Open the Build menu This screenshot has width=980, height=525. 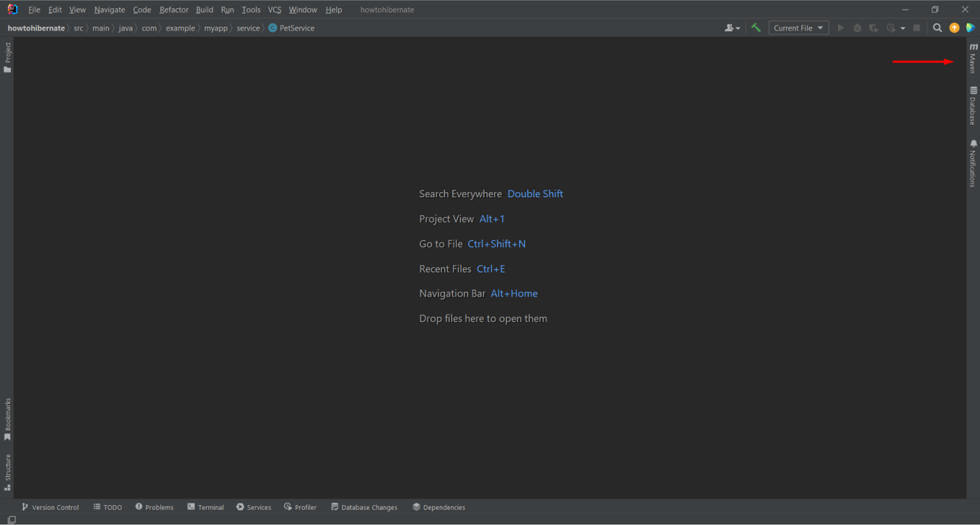204,10
